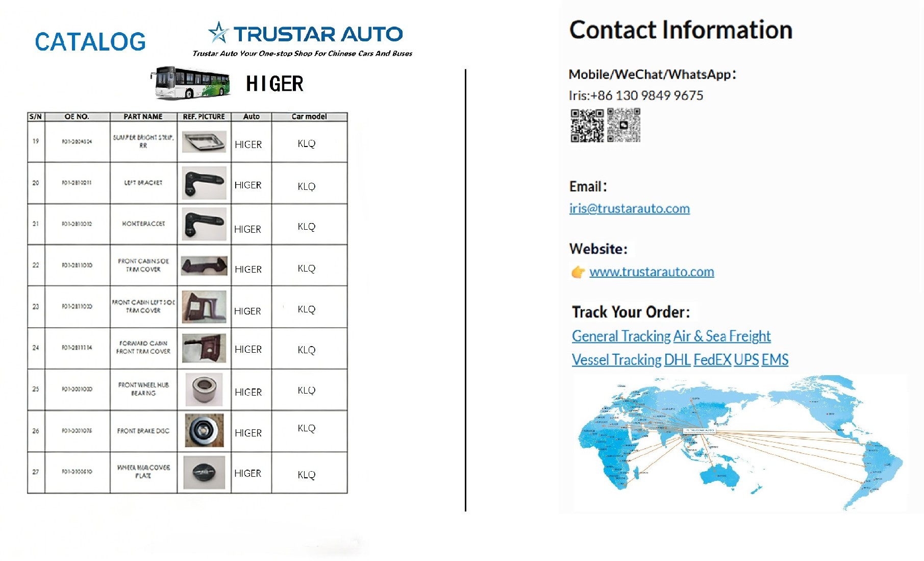This screenshot has width=924, height=561.
Task: Click the wheel hub cover plate picture
Action: (204, 472)
